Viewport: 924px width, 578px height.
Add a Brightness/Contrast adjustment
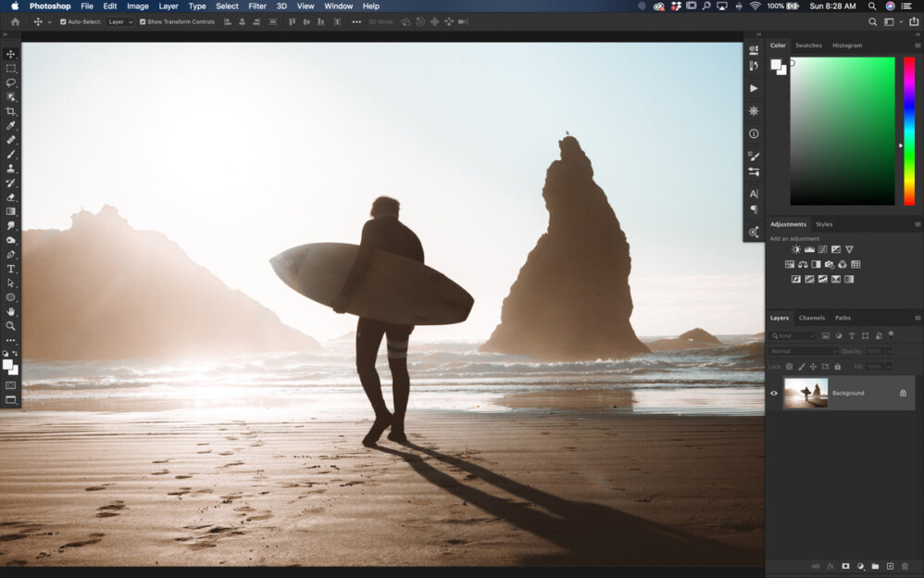[x=795, y=249]
